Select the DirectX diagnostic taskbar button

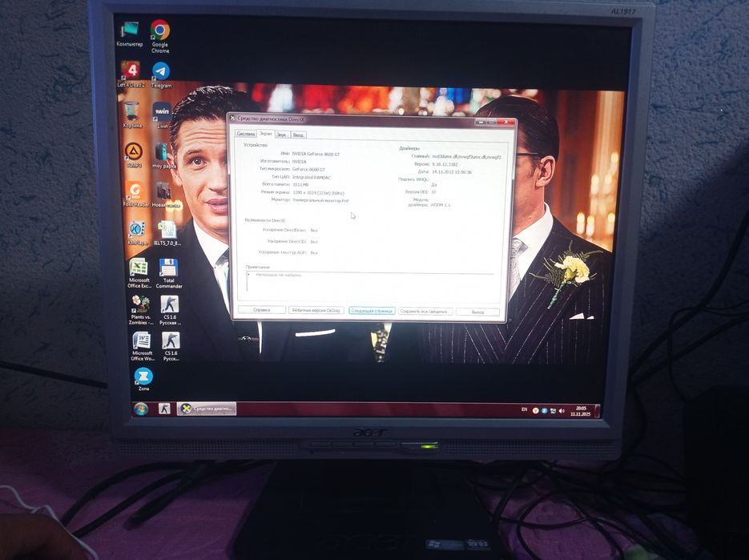click(207, 409)
